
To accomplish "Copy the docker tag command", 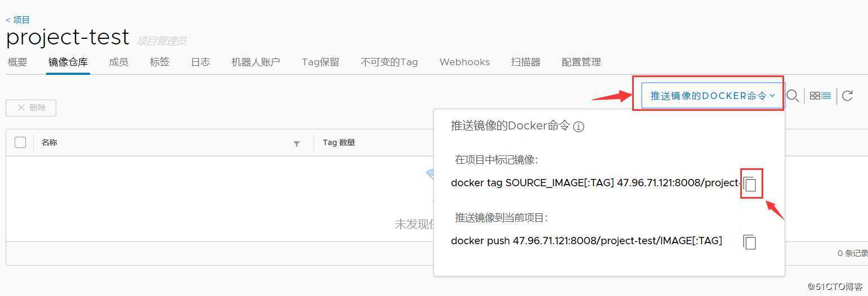I will [750, 184].
